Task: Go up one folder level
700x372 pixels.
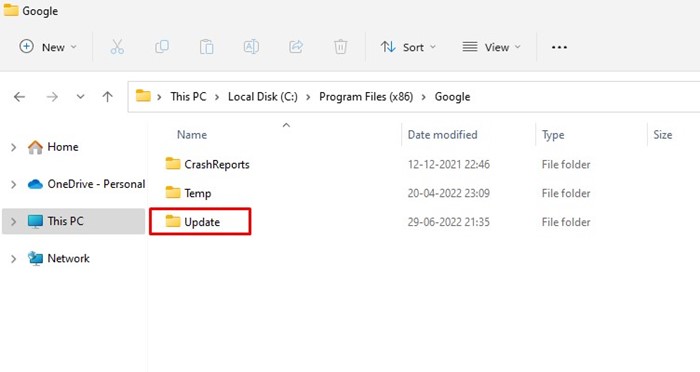Action: coord(107,96)
